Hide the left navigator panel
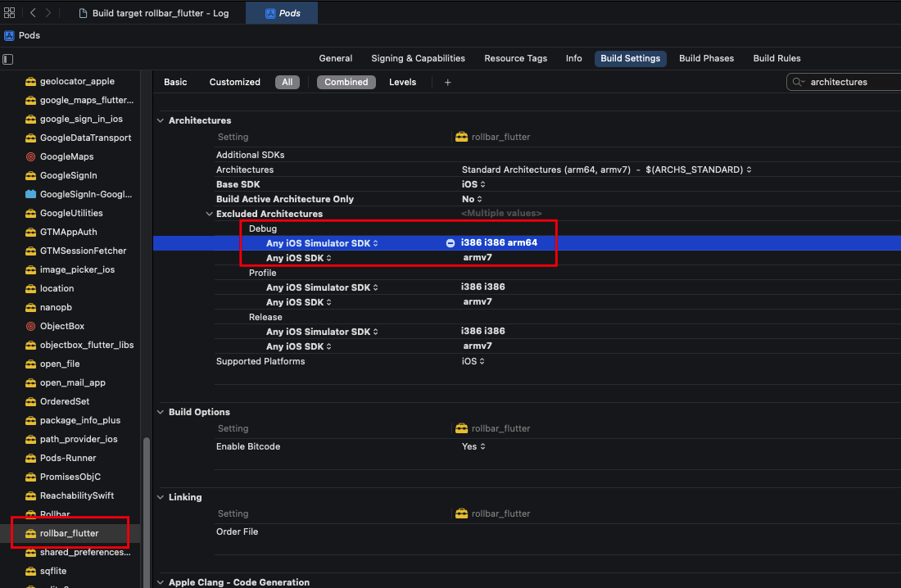This screenshot has width=901, height=588. tap(8, 59)
